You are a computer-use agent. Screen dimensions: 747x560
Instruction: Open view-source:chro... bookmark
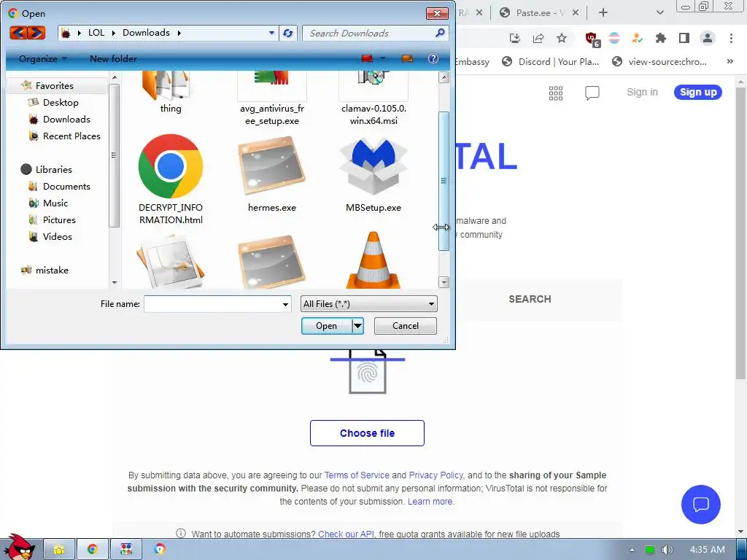(x=659, y=61)
